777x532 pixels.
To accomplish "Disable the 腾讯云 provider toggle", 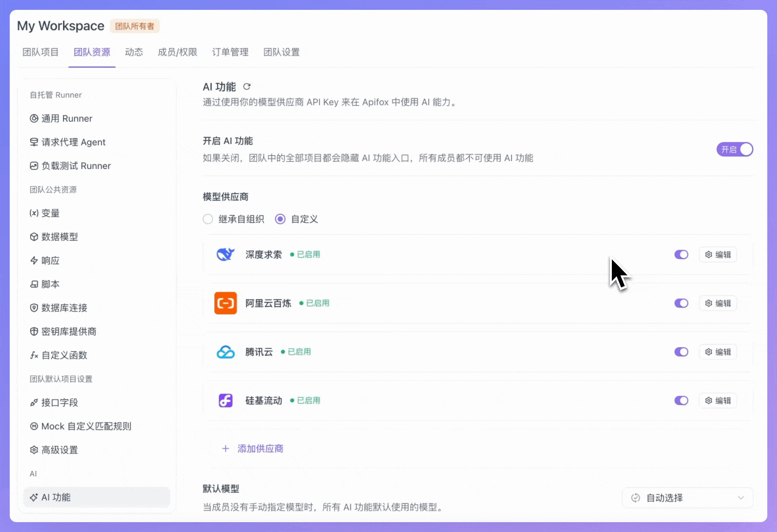I will click(x=681, y=352).
